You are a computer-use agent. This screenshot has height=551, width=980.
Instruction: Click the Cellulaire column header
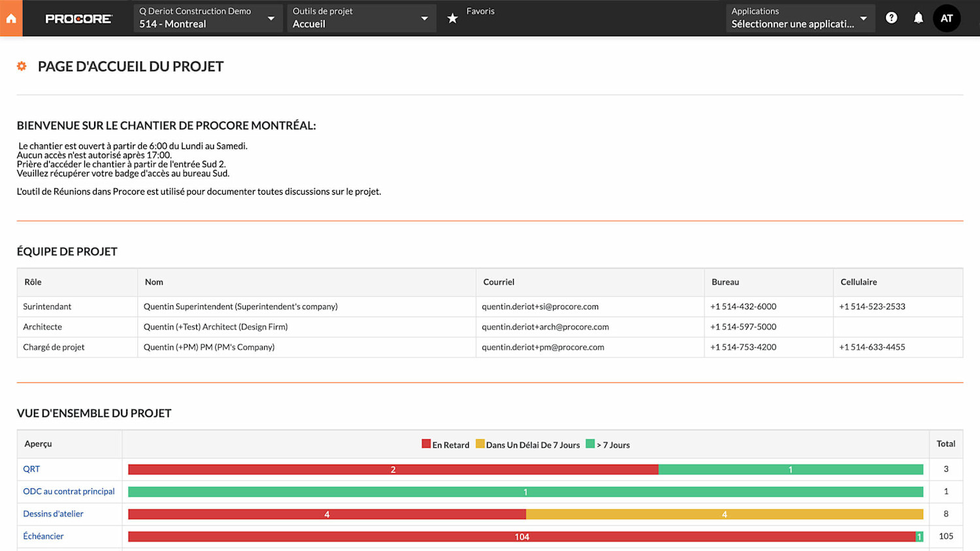(898, 282)
